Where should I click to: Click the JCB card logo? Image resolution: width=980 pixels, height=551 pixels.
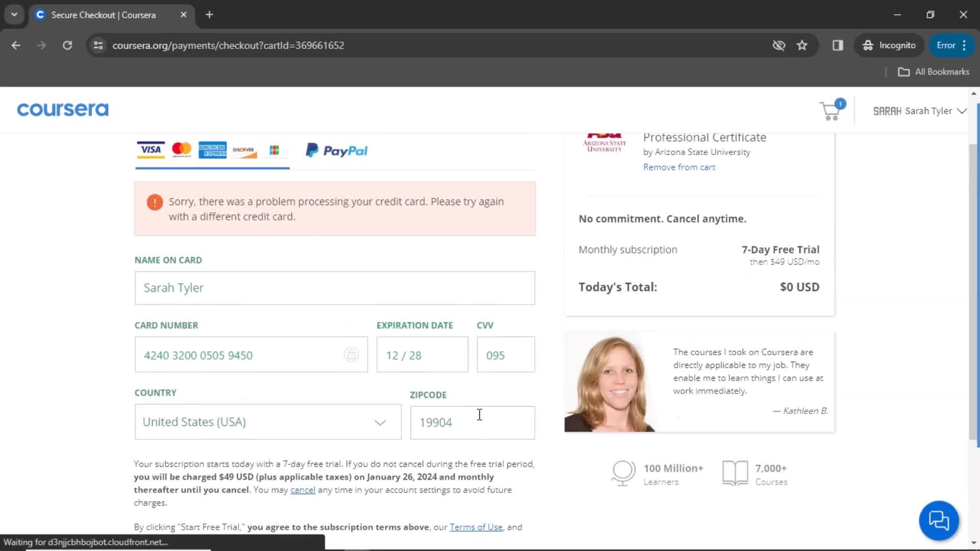275,150
